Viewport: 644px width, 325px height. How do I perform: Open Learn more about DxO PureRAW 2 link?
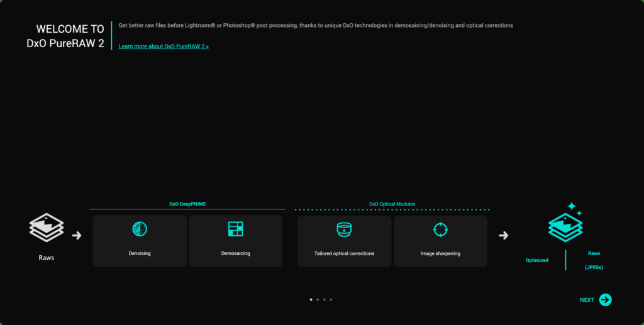[164, 47]
